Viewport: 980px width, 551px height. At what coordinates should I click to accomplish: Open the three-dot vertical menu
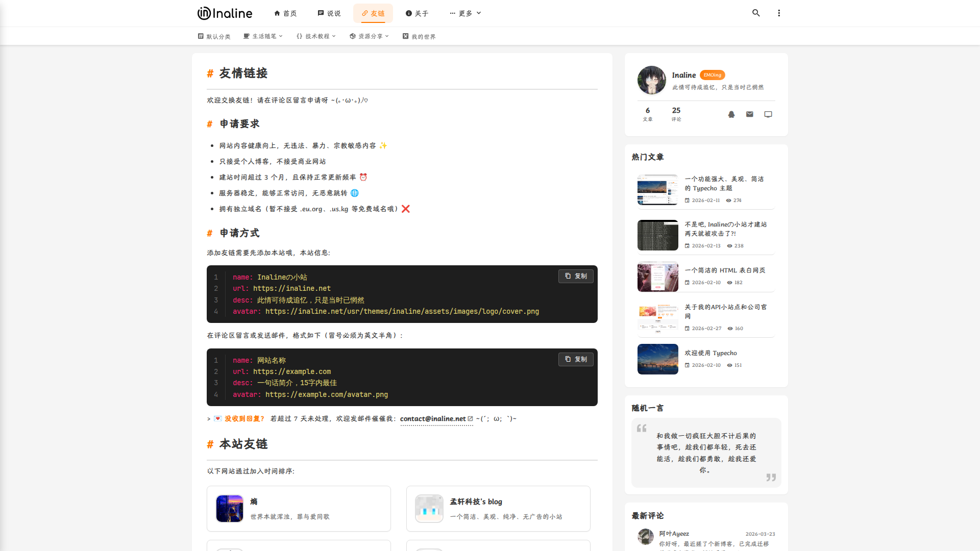(x=779, y=13)
